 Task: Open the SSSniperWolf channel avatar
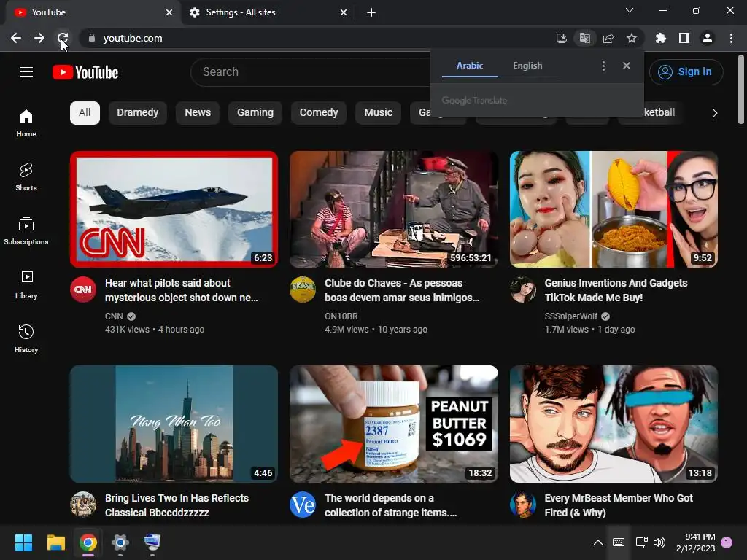coord(522,289)
